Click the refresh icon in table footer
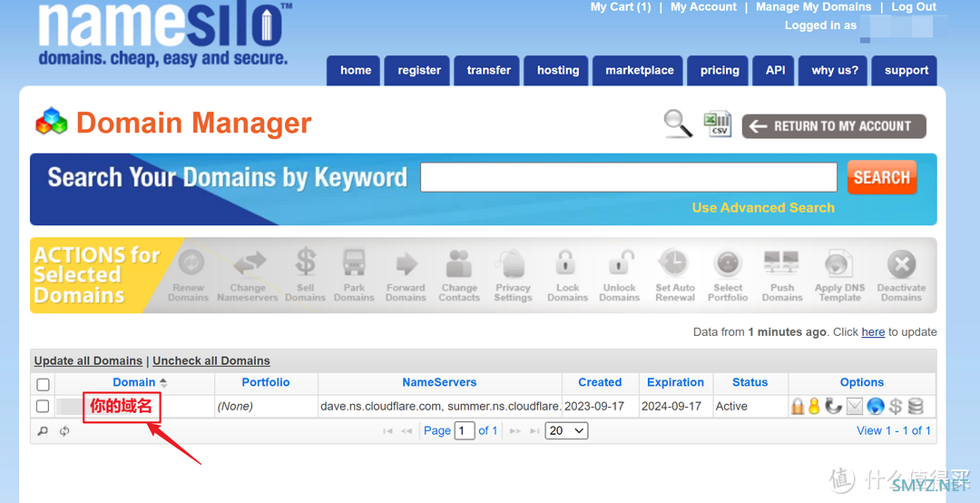 click(64, 431)
